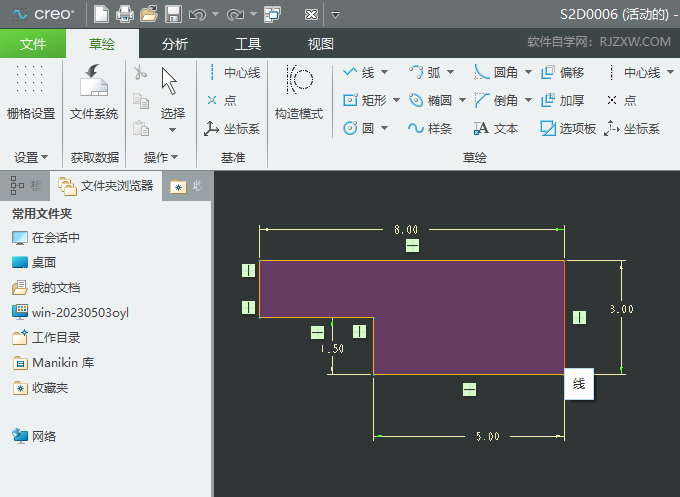Click sketch Centerline (中心线) in 草绘 group

(x=634, y=72)
